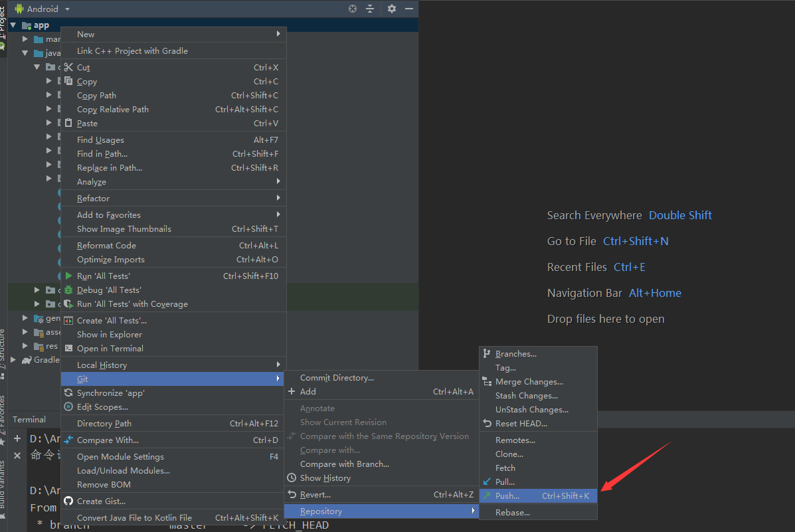Click the Add plus icon in Git submenu
This screenshot has height=532, width=795.
(292, 391)
